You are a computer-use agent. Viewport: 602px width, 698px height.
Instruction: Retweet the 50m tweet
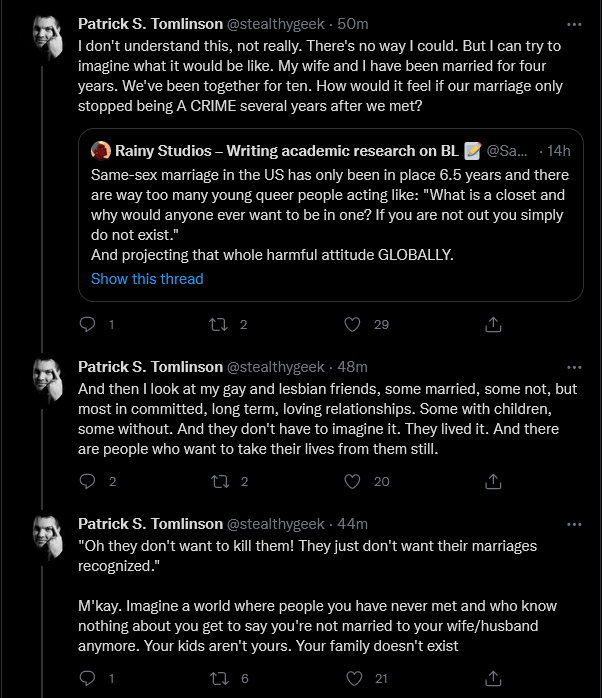tap(219, 325)
